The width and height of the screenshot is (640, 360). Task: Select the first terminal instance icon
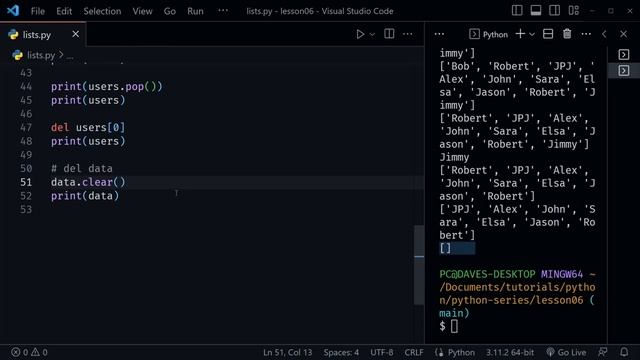[x=623, y=54]
